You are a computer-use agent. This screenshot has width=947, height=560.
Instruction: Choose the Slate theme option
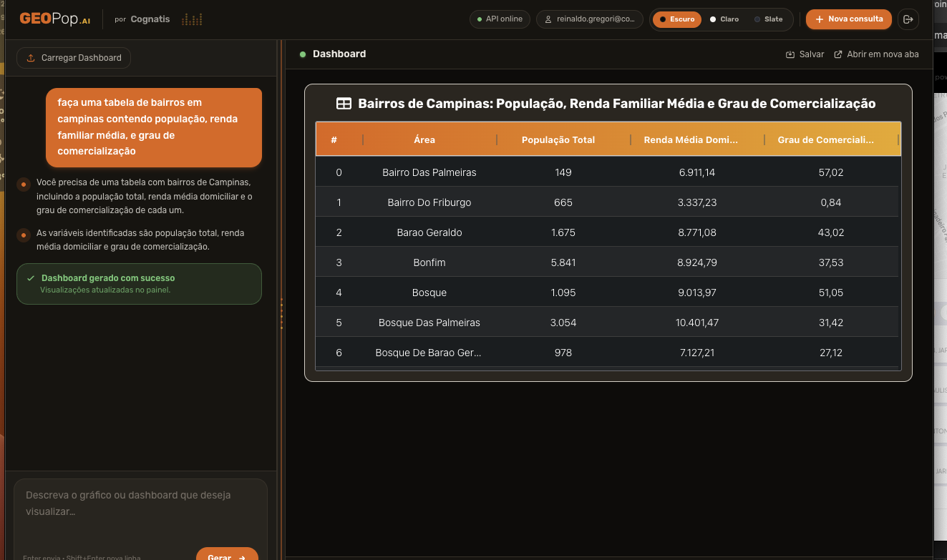tap(768, 19)
